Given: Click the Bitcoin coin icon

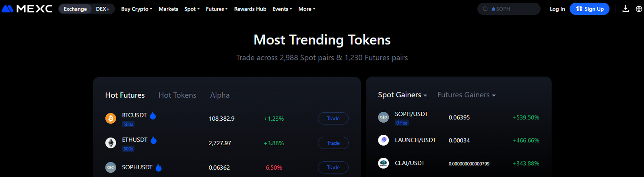Looking at the screenshot, I should tap(111, 118).
